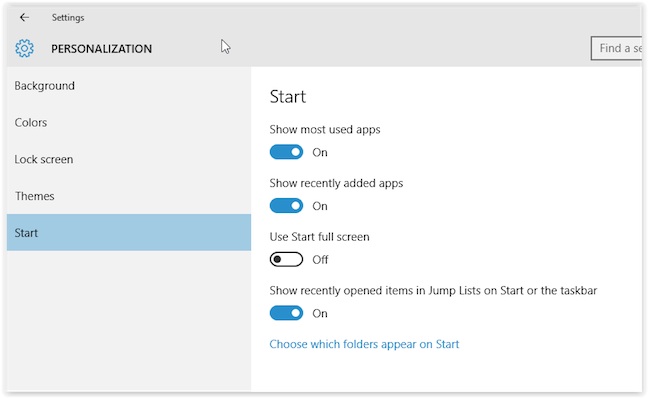Click the 'Show recently added apps' label

(x=336, y=183)
